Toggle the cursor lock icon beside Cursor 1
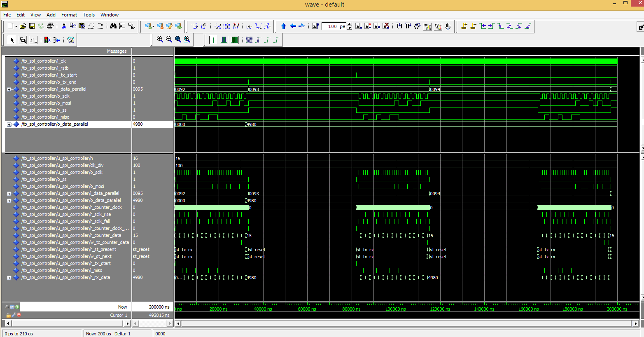This screenshot has width=644, height=337. tap(8, 315)
